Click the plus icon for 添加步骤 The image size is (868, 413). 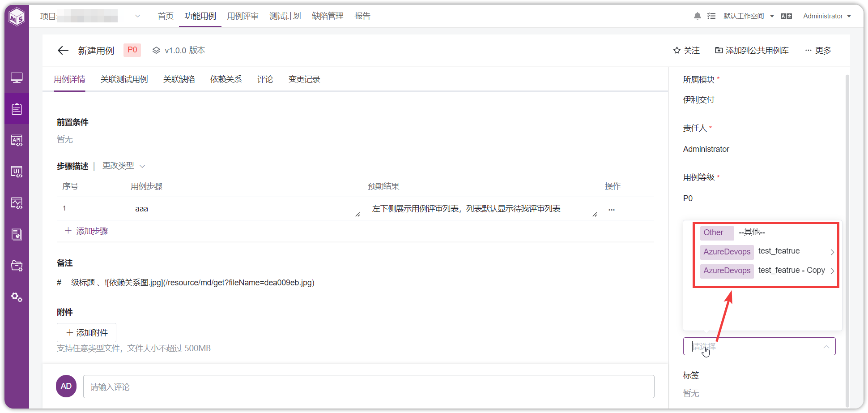68,231
